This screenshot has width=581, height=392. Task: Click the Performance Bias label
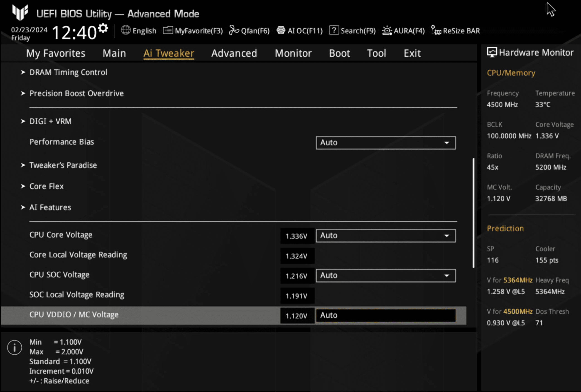62,142
